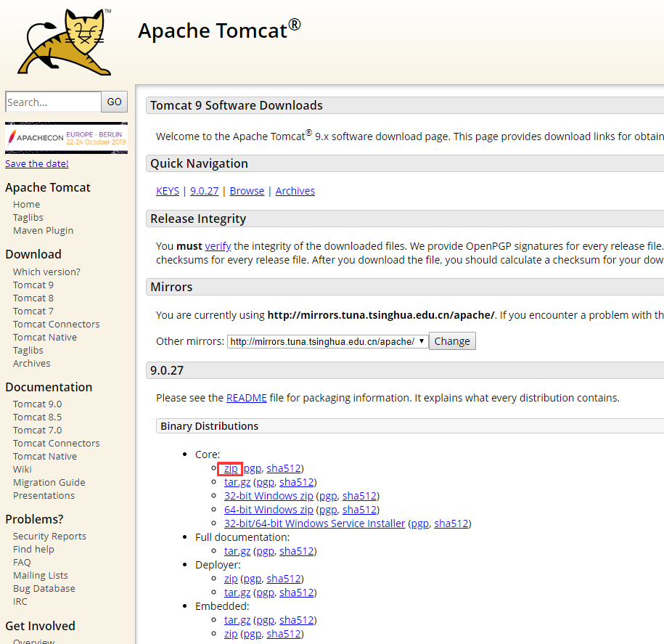Open pgp for Deployer tar.gz
The width and height of the screenshot is (664, 644).
tap(266, 592)
